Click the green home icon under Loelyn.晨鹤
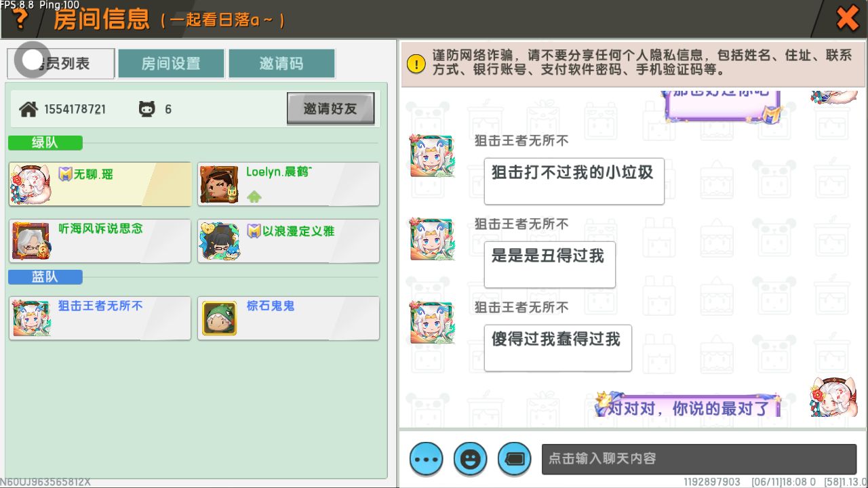The image size is (868, 488). (x=254, y=197)
